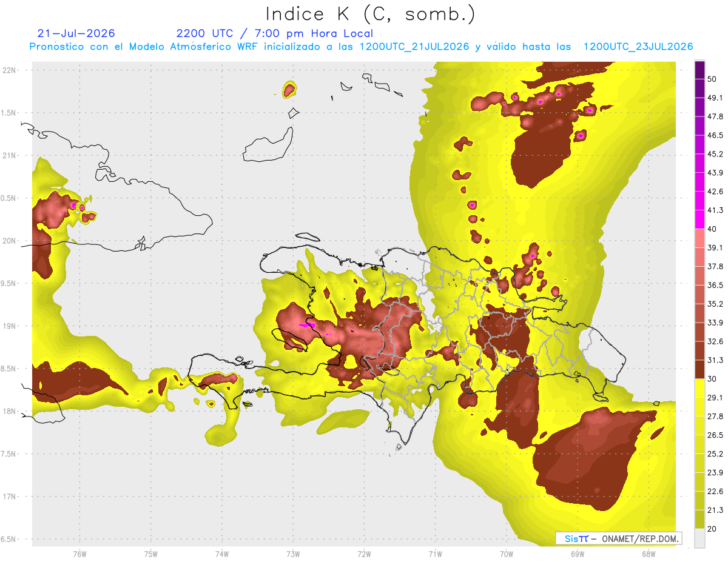Click the color bar label "37.8"
This screenshot has height=562, width=728.
coord(715,266)
